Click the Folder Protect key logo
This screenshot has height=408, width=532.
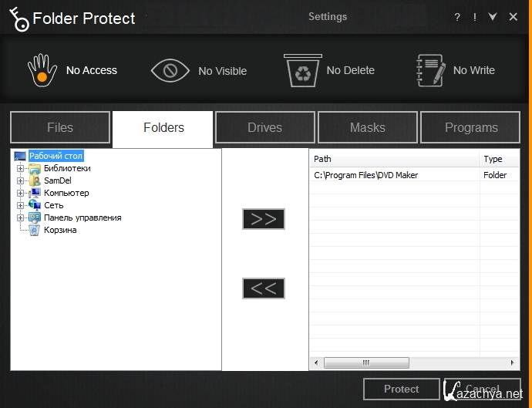click(19, 19)
